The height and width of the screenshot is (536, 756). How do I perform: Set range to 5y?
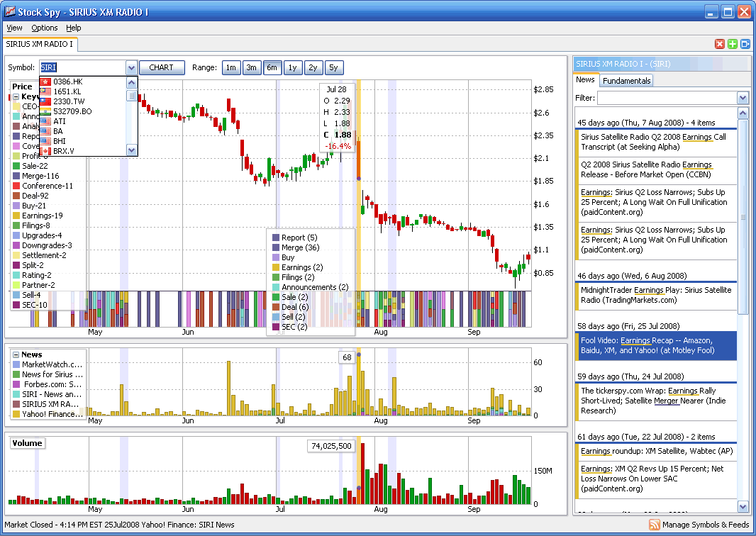point(333,67)
